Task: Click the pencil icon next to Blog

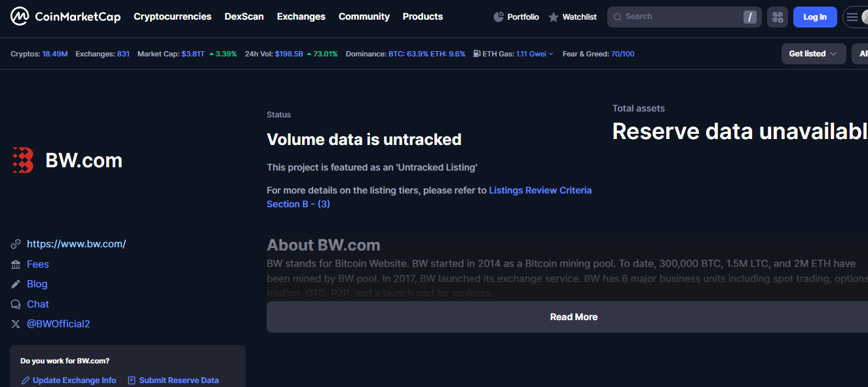Action: (x=16, y=284)
